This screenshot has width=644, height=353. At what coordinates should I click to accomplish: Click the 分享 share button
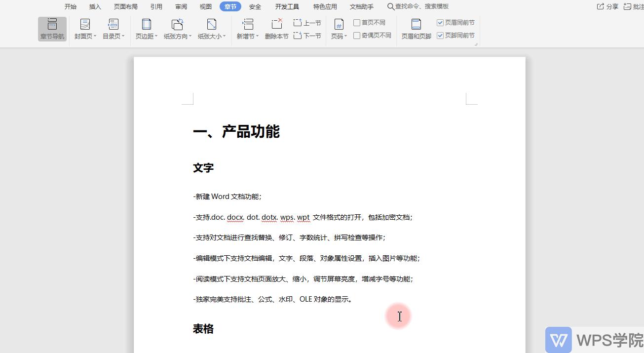click(x=607, y=6)
